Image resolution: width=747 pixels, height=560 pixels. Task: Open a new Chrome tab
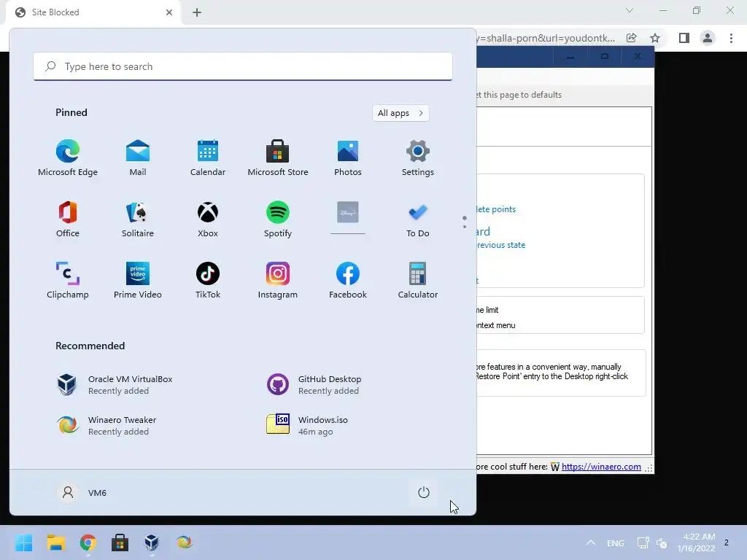[197, 12]
